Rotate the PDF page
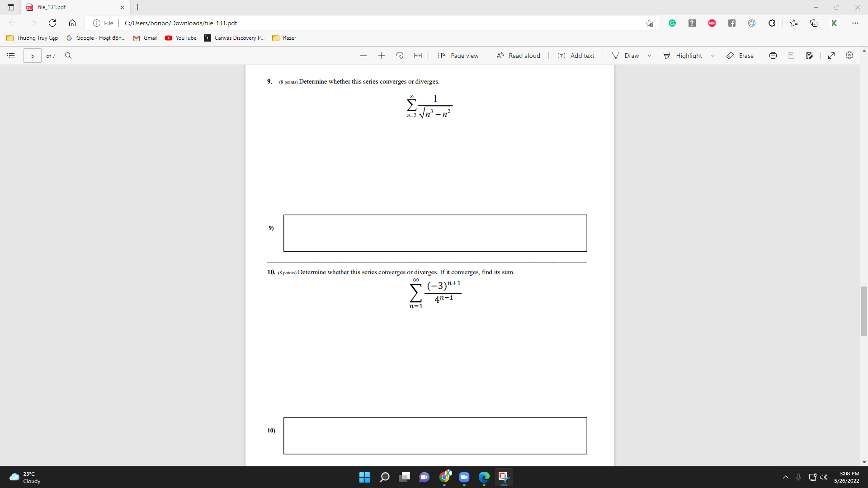This screenshot has height=488, width=868. coord(400,55)
